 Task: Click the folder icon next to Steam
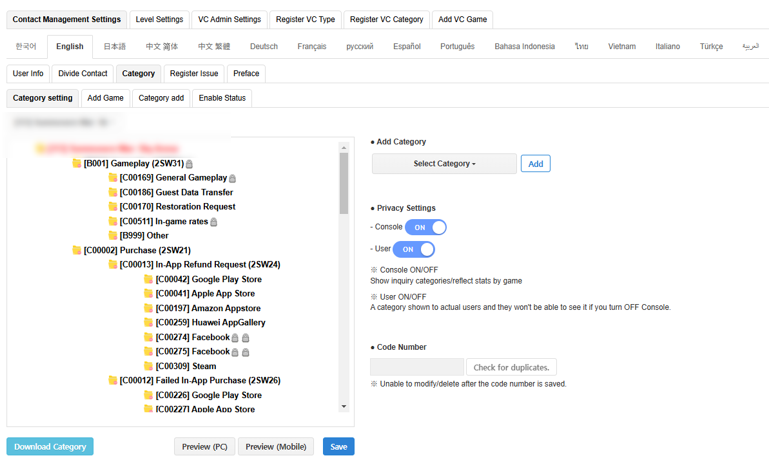tap(149, 367)
